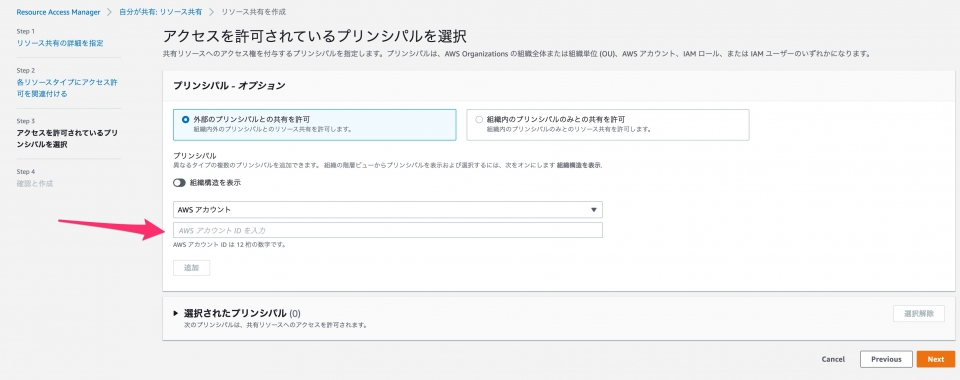Click the hint text AWS アカウント ID は 12 桁
Viewport: 960px width, 380px height.
(x=230, y=245)
